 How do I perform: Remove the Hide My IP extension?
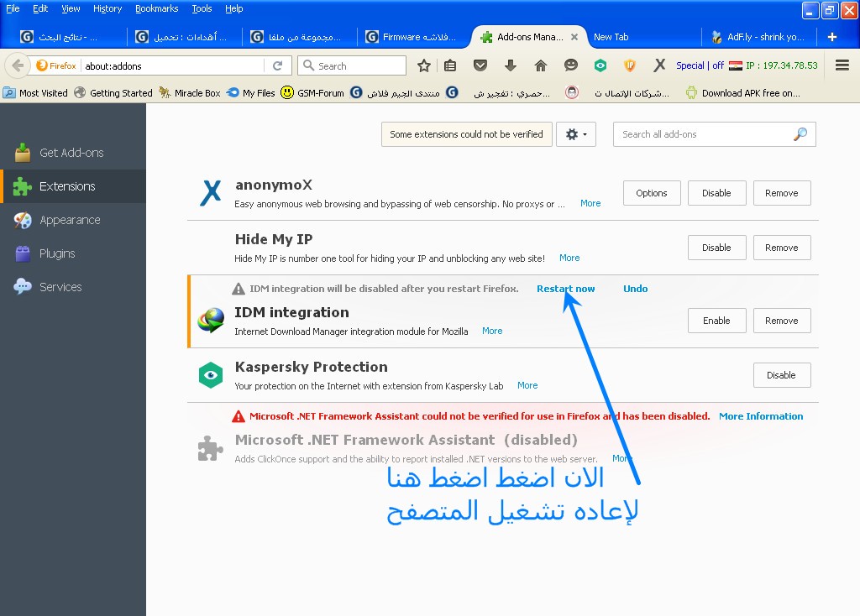[x=782, y=248]
